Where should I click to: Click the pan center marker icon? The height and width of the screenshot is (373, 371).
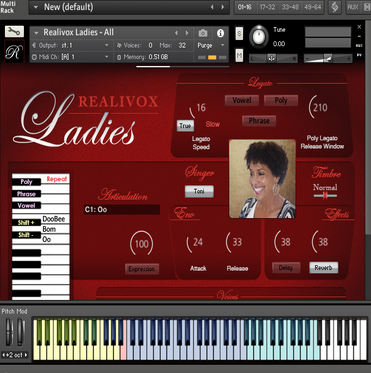pyautogui.click(x=272, y=58)
